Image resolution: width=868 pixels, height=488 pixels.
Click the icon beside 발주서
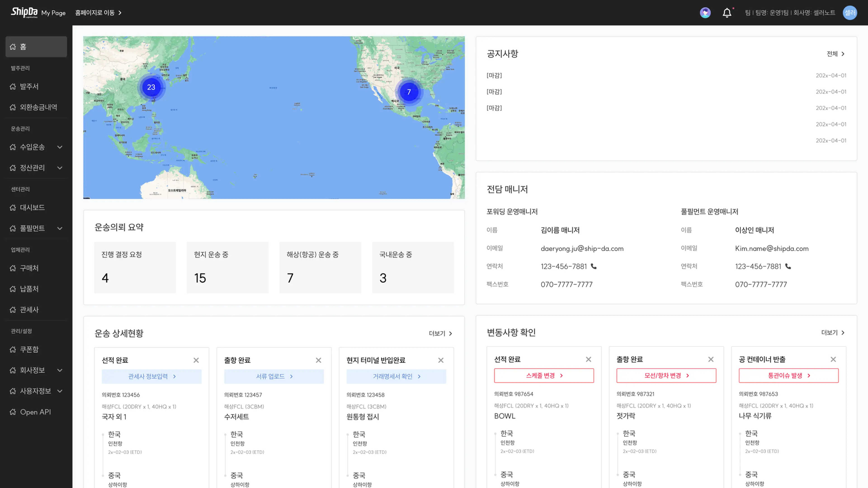[x=13, y=87]
